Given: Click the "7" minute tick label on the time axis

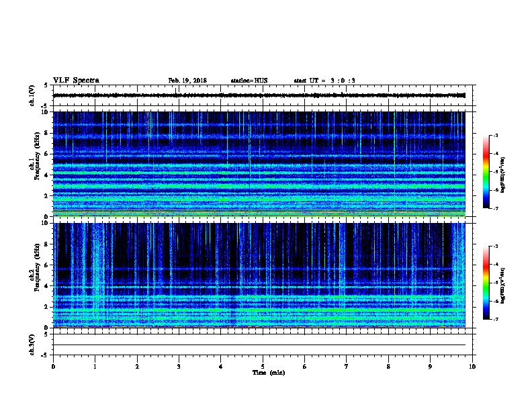Looking at the screenshot, I should pos(347,367).
